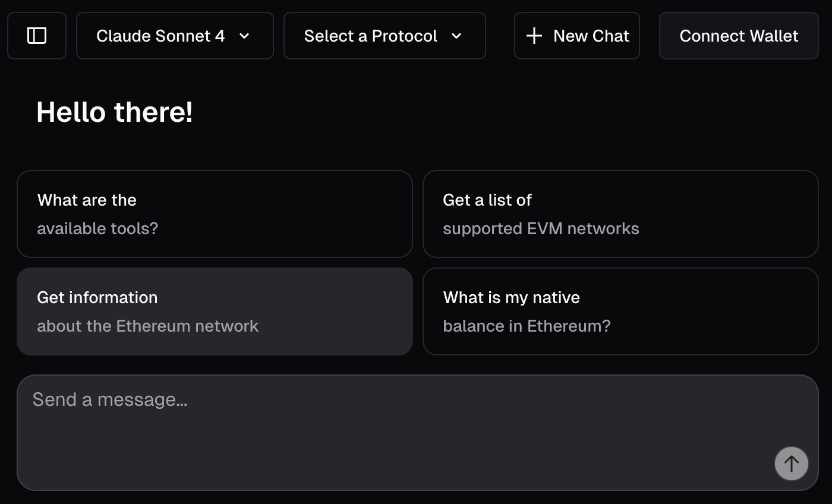Open the model selector chevron icon
Viewport: 832px width, 504px height.
click(244, 36)
